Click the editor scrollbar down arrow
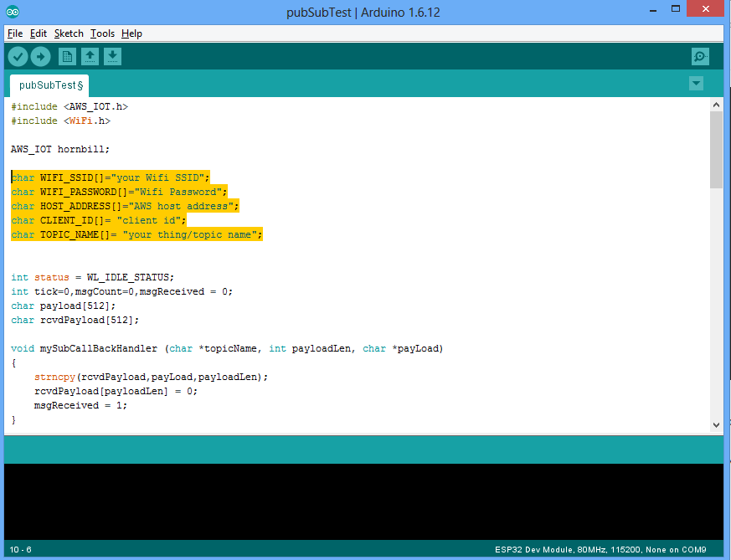The height and width of the screenshot is (560, 731). click(716, 425)
